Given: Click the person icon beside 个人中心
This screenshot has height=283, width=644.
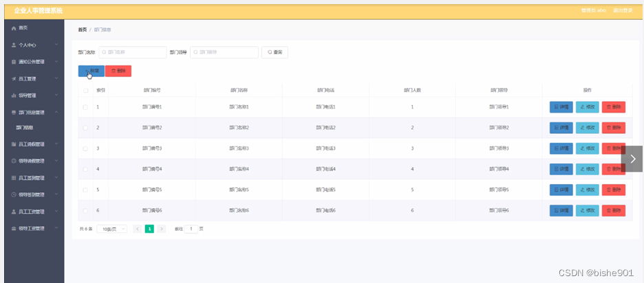Looking at the screenshot, I should pos(14,45).
